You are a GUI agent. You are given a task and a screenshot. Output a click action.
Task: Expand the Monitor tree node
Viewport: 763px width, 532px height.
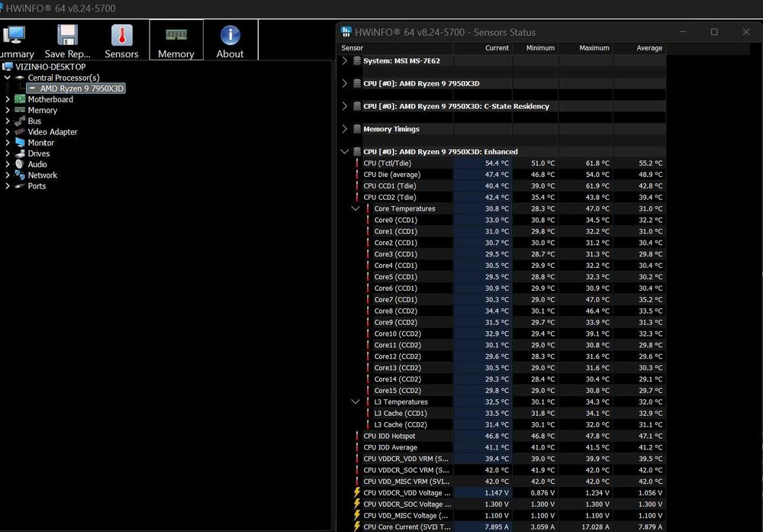8,143
